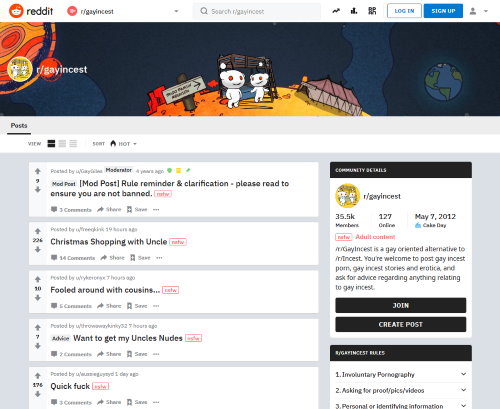Switch to card view layout

coord(51,144)
